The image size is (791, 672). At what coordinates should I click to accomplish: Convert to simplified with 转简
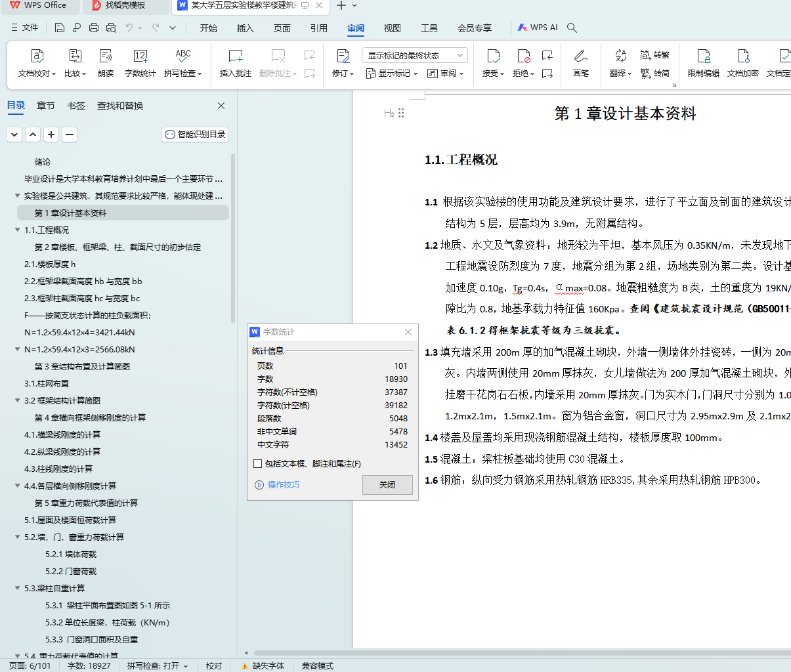655,73
